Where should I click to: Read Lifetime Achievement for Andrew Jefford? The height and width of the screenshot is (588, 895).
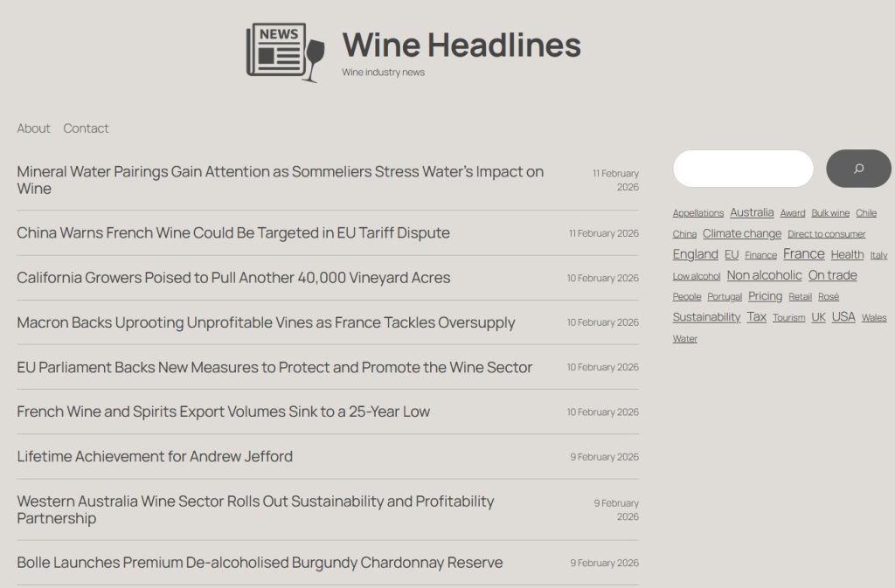coord(155,456)
